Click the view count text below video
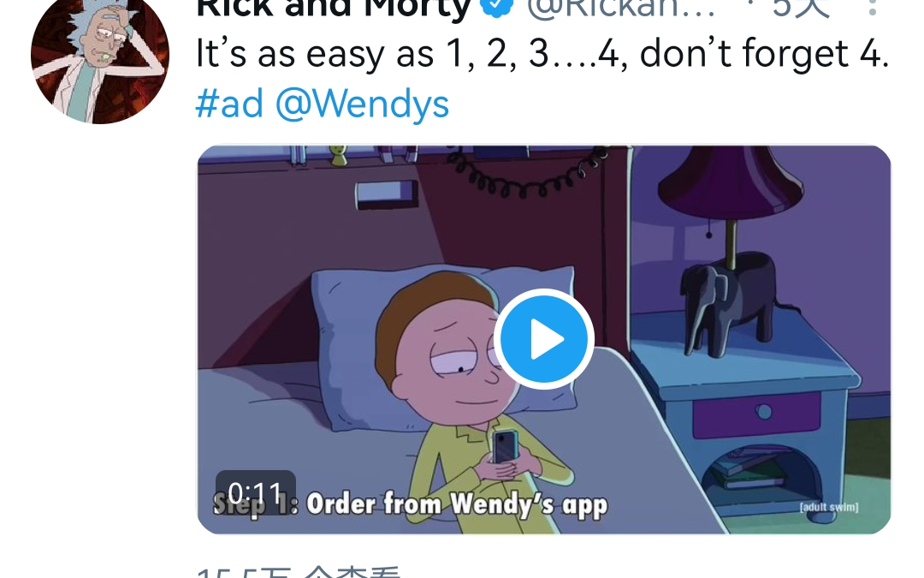This screenshot has height=578, width=924. (299, 572)
